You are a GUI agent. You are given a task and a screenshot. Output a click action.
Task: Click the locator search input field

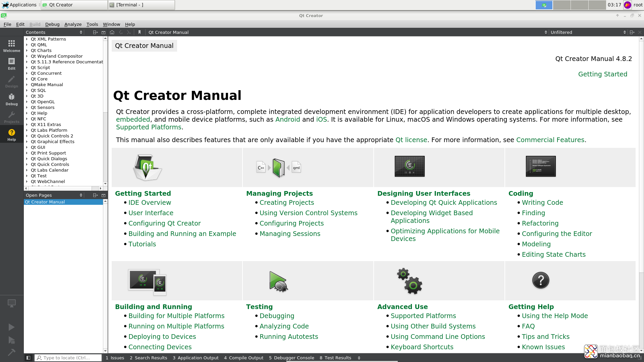[68, 358]
